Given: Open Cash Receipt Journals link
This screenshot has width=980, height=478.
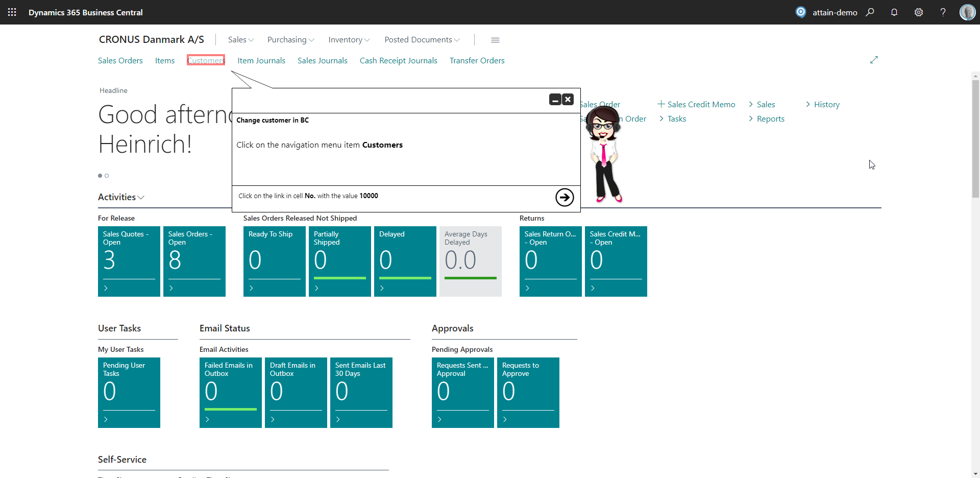Looking at the screenshot, I should tap(399, 61).
